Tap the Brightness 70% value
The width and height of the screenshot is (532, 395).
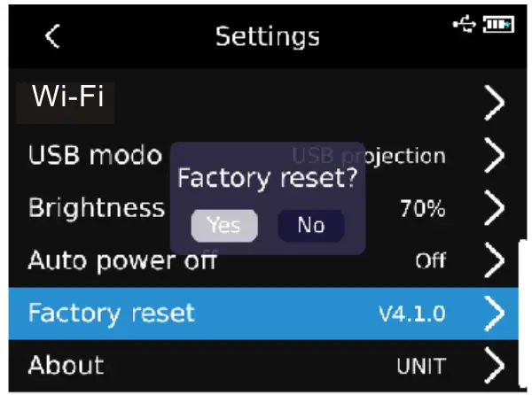422,210
